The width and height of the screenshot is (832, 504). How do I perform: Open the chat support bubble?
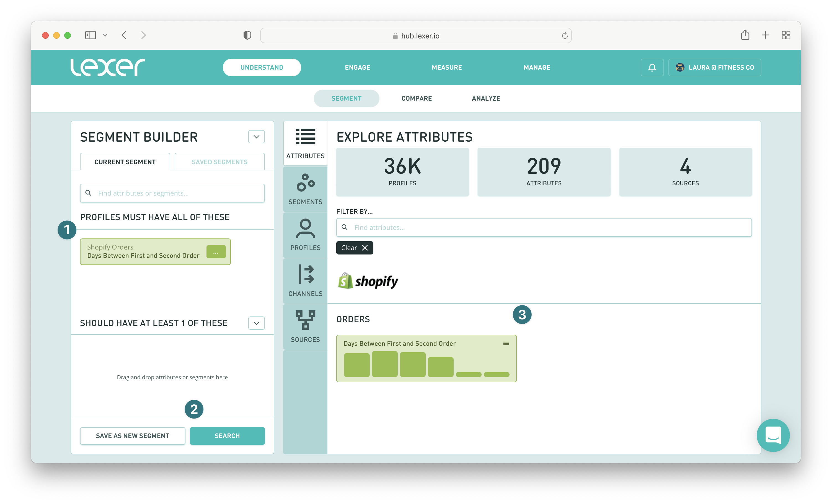tap(773, 435)
